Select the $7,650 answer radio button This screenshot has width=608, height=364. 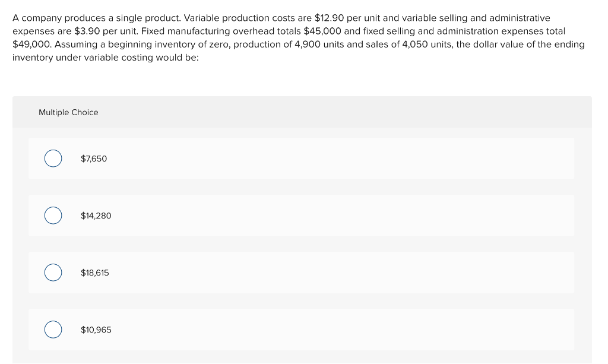(53, 159)
